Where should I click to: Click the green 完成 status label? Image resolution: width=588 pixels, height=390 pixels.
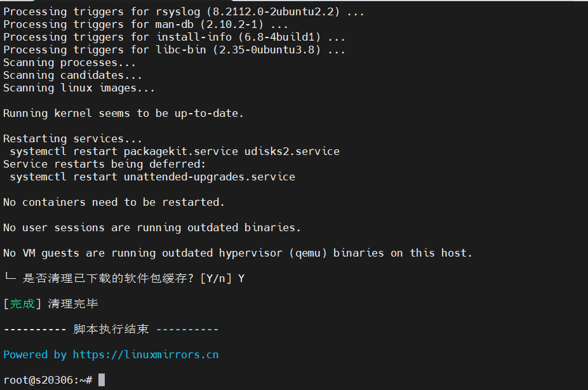(x=22, y=304)
